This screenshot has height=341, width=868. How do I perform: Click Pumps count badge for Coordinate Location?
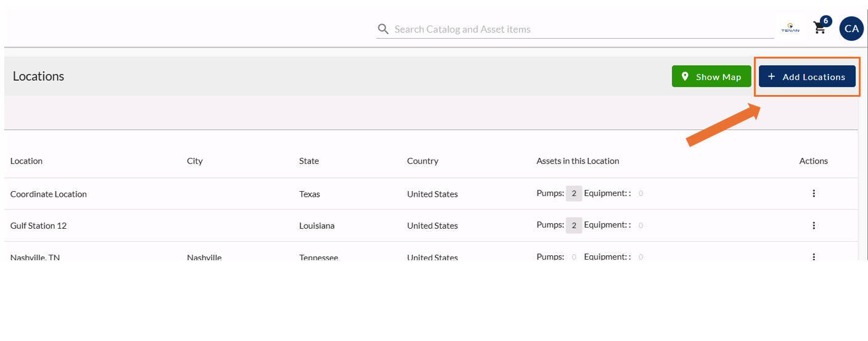pos(574,194)
